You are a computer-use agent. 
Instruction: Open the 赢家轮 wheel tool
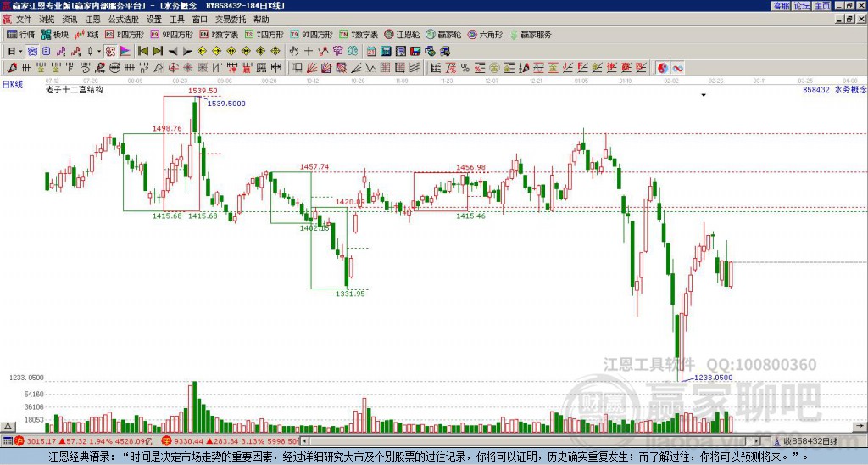[x=443, y=34]
